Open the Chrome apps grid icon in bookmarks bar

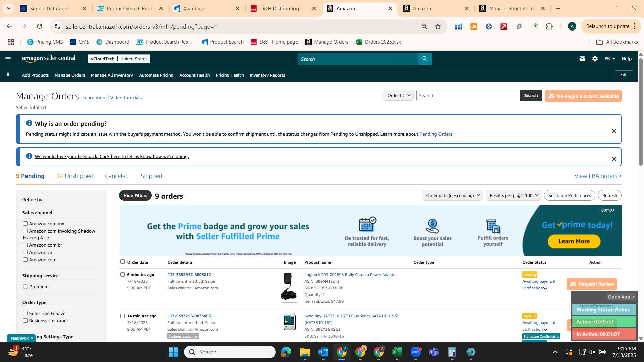[11, 42]
